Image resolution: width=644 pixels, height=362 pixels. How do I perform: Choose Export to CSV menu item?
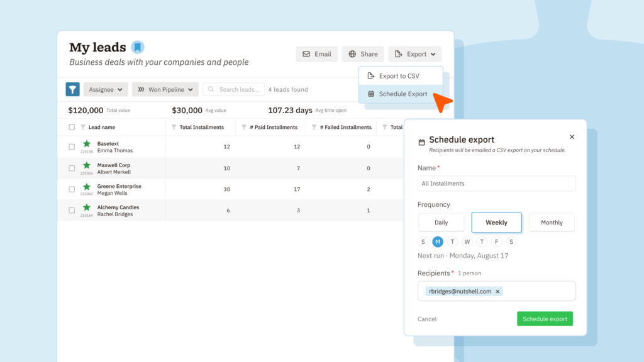click(401, 76)
